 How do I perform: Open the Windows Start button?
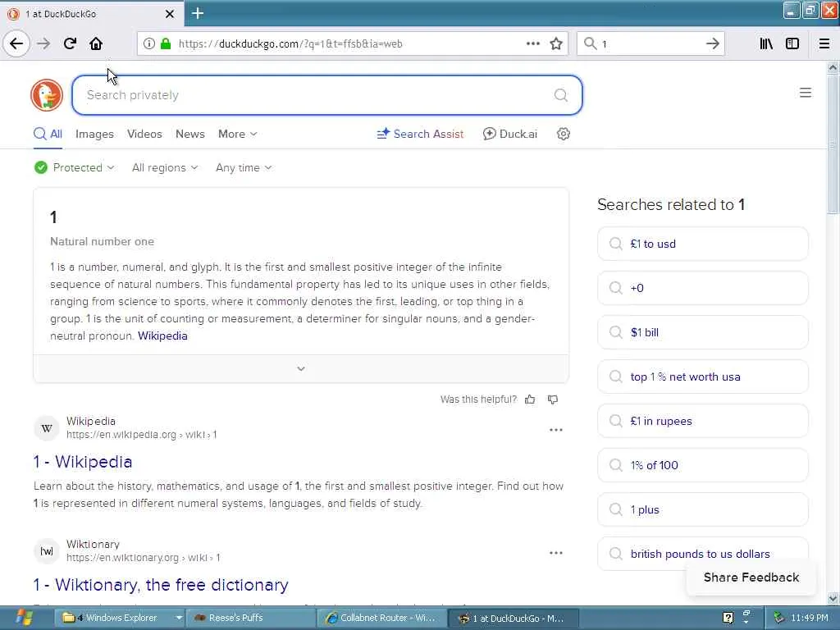point(22,618)
